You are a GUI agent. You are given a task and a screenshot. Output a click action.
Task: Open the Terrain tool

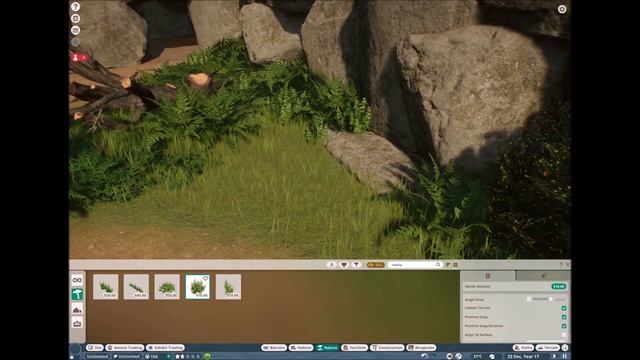(x=548, y=348)
